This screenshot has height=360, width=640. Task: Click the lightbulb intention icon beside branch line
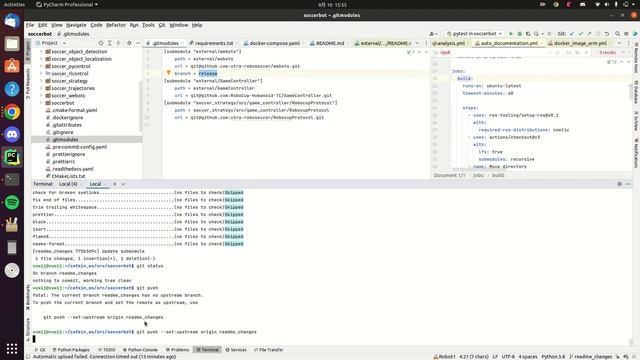pos(168,73)
